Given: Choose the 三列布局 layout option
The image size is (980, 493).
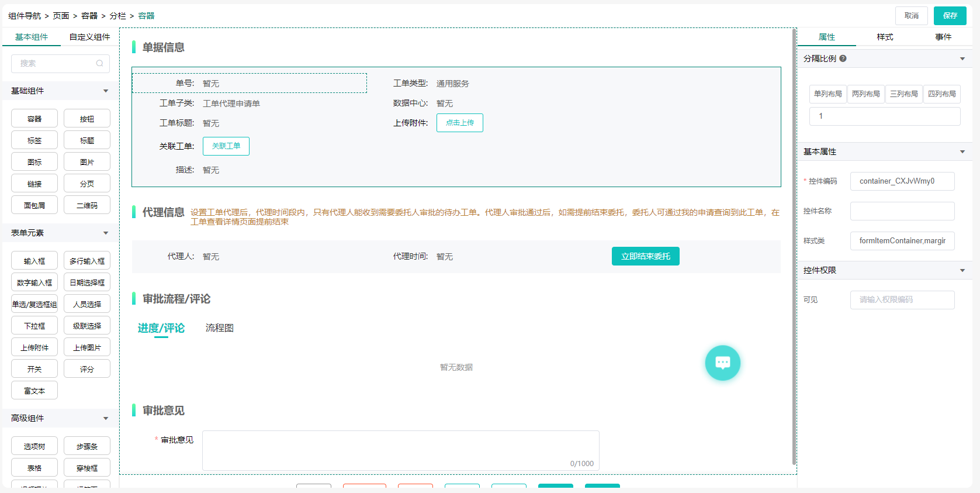Looking at the screenshot, I should (904, 94).
